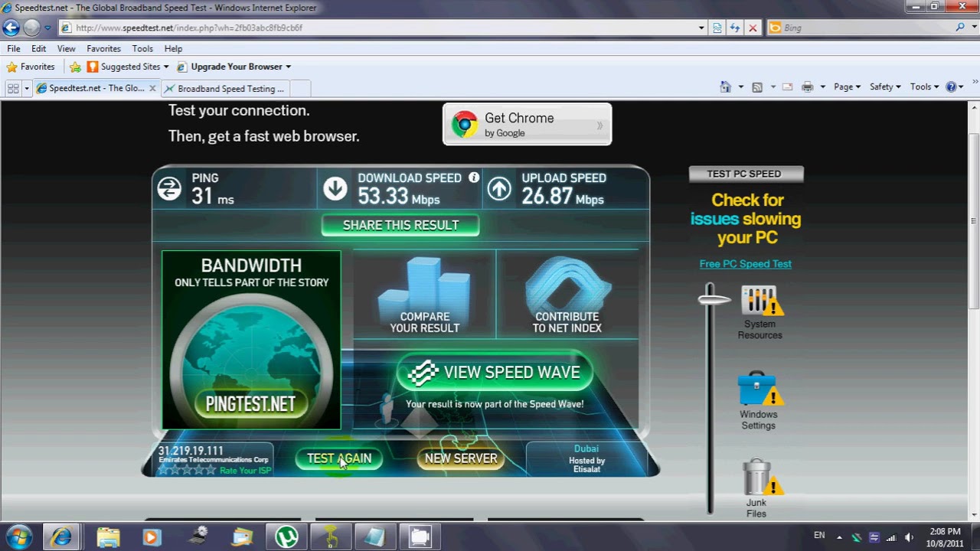Viewport: 980px width, 551px height.
Task: Open the search provider dropdown arrow
Action: 972,28
